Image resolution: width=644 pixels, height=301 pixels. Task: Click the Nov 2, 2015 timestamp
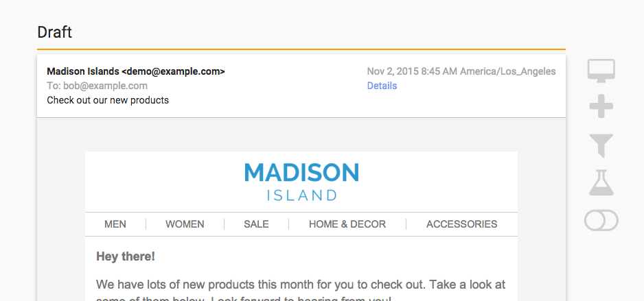(461, 71)
